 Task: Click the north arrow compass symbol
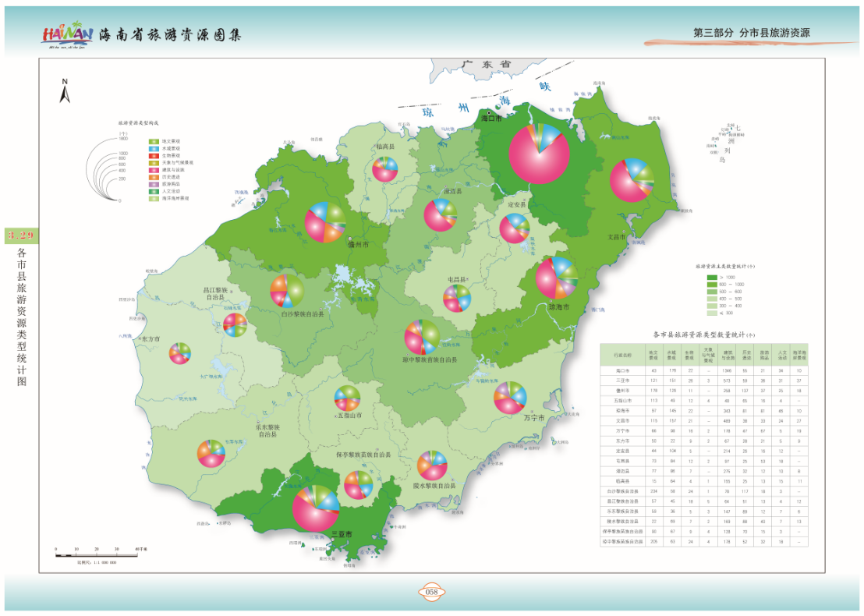pos(66,91)
